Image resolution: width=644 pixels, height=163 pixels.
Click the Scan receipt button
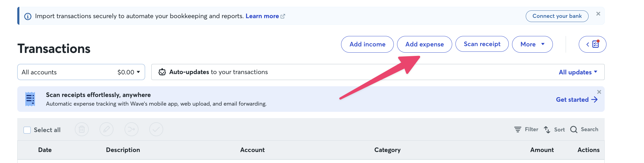click(x=482, y=44)
